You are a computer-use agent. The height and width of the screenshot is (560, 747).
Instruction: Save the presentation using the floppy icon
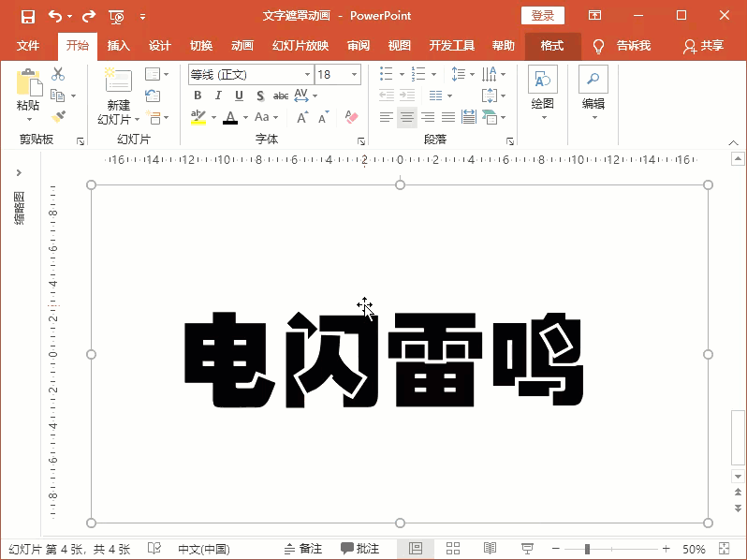(28, 17)
